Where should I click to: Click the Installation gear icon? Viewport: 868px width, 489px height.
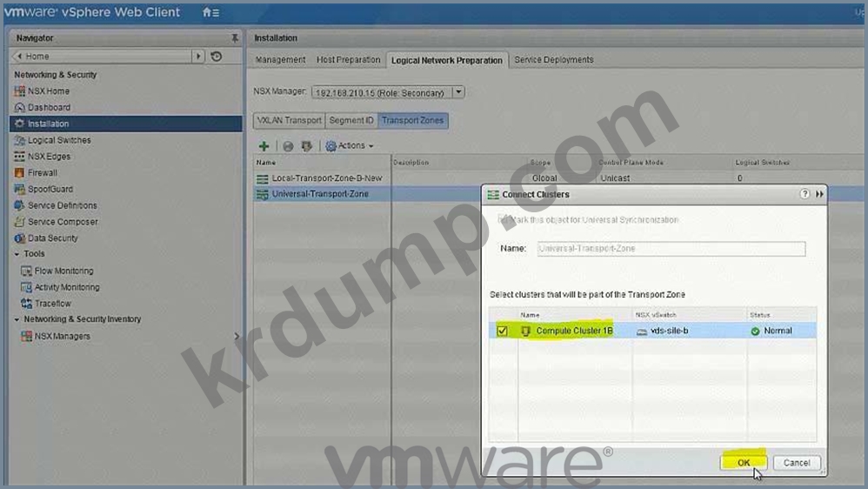(19, 124)
